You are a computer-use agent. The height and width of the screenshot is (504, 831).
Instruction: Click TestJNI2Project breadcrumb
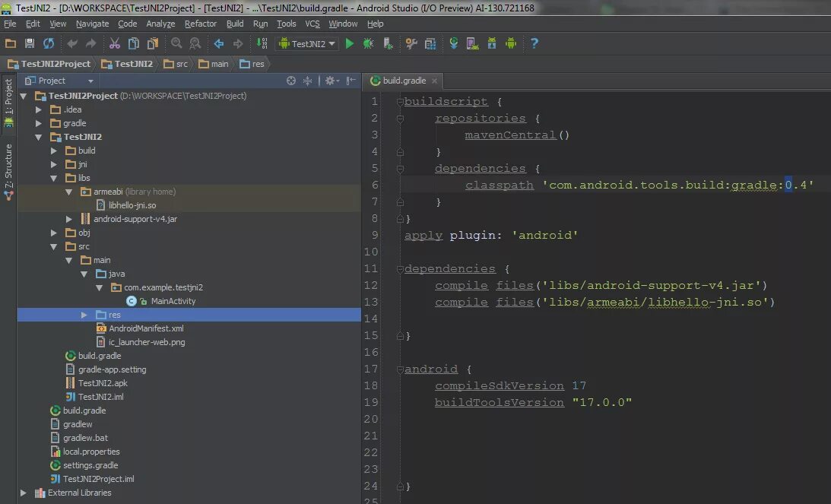tap(49, 64)
